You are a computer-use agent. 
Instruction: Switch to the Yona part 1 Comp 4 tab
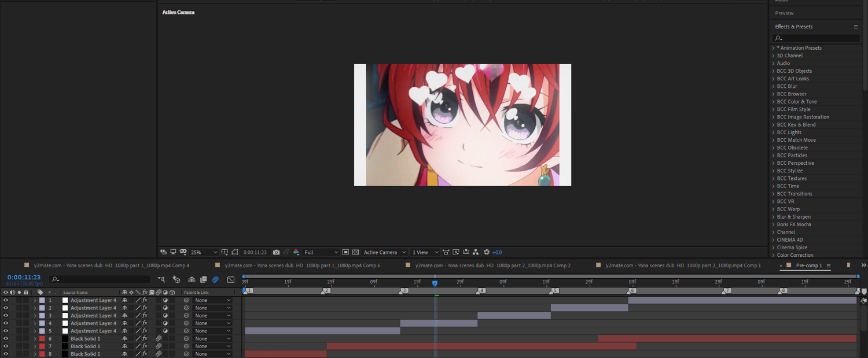click(x=111, y=265)
